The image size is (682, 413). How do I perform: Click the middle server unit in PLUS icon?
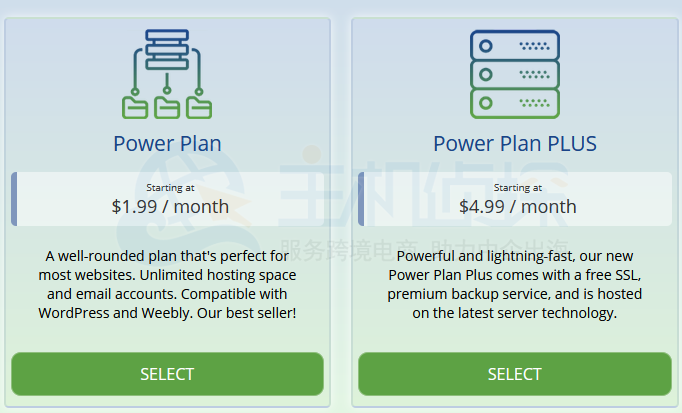click(514, 74)
